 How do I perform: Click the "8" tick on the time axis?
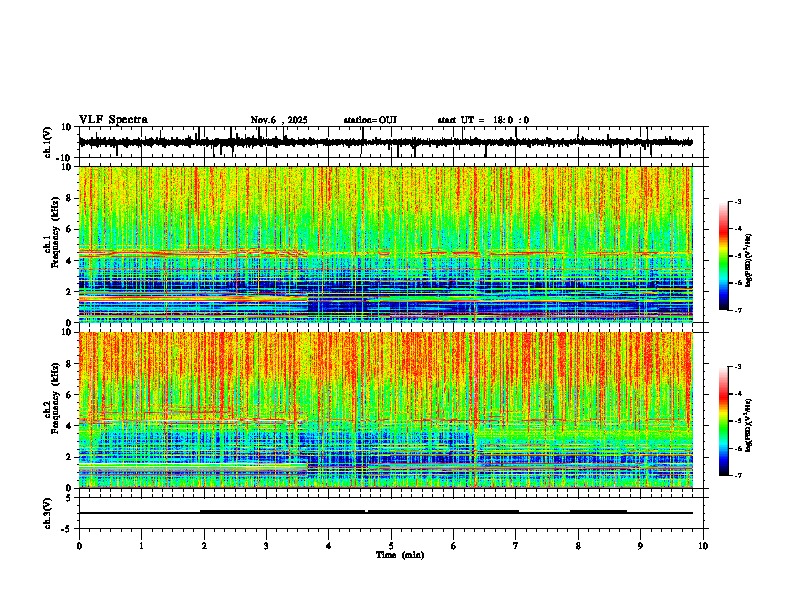[x=578, y=546]
